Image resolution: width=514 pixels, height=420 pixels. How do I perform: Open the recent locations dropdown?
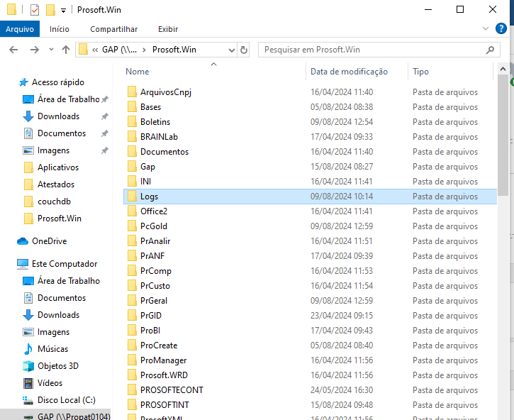tap(51, 50)
